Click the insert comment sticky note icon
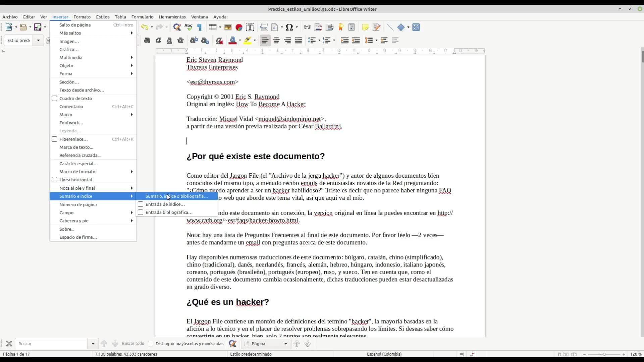This screenshot has height=362, width=644. 365,27
